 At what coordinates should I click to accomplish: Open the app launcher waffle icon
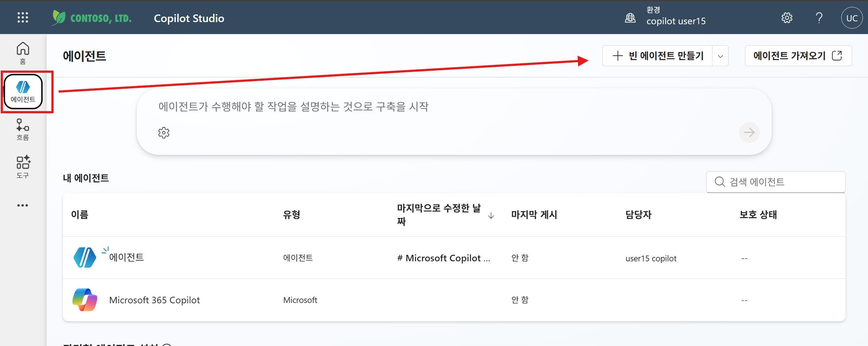pyautogui.click(x=23, y=17)
